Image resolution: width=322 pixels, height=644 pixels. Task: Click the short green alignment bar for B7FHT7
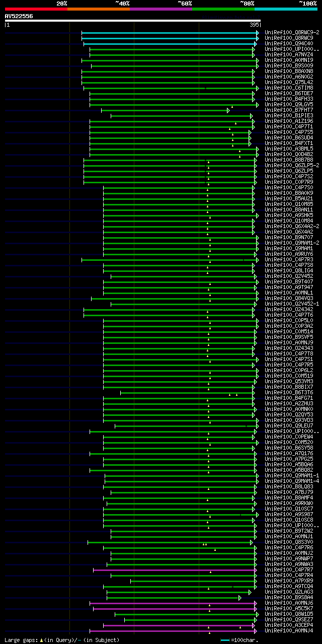point(166,110)
